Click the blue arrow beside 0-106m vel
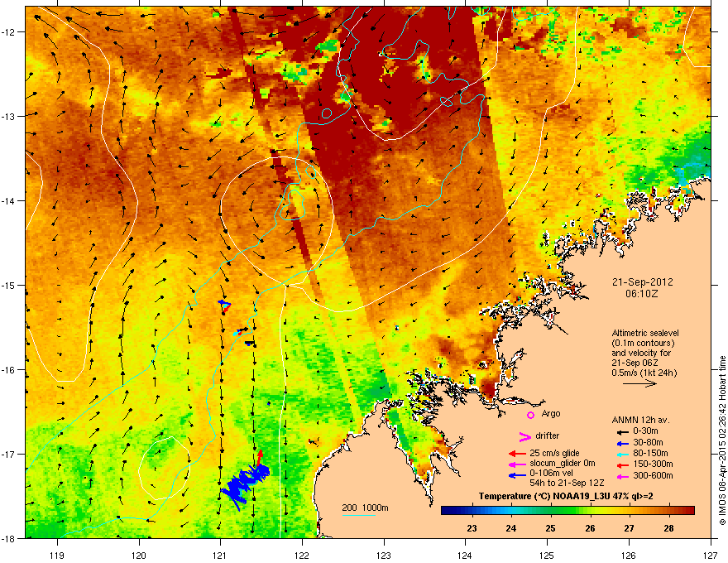Image resolution: width=728 pixels, height=563 pixels. 517,475
